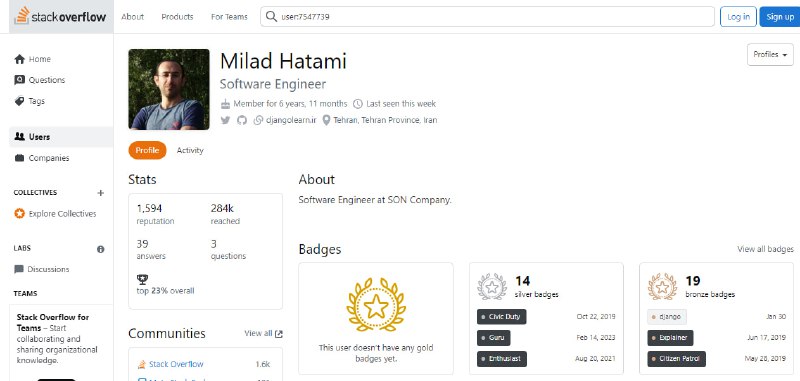Click the user profile photo

(x=169, y=89)
